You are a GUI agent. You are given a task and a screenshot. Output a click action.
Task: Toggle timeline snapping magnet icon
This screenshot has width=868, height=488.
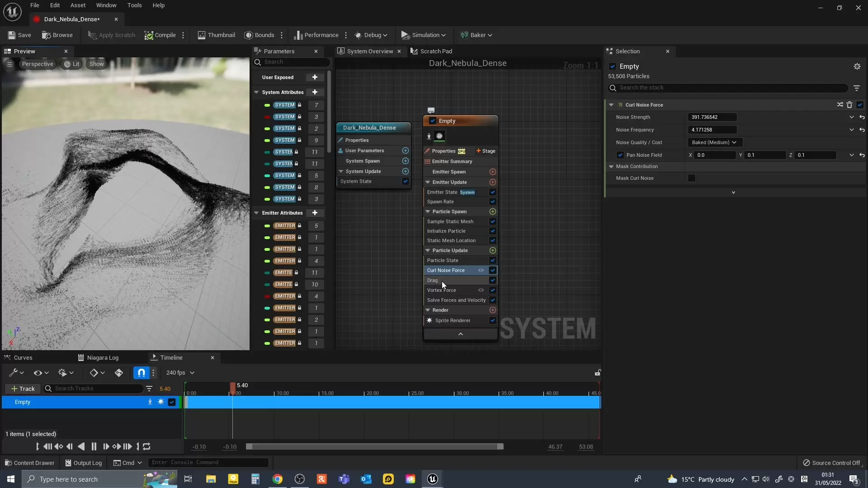[141, 373]
